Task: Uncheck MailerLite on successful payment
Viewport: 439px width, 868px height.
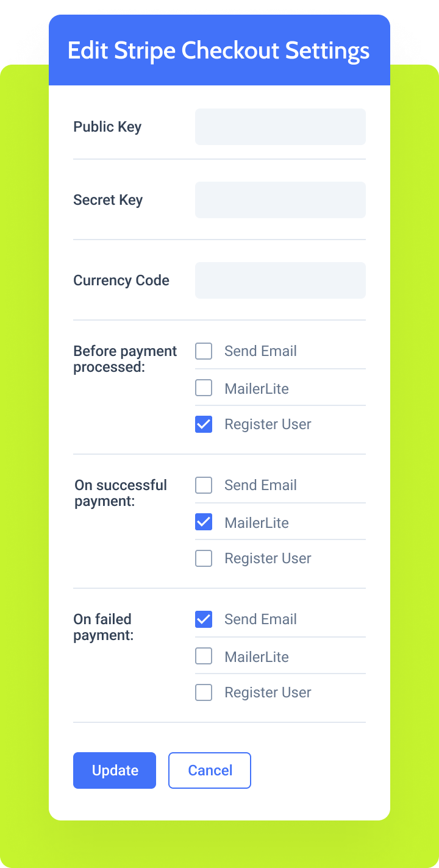Action: coord(204,522)
